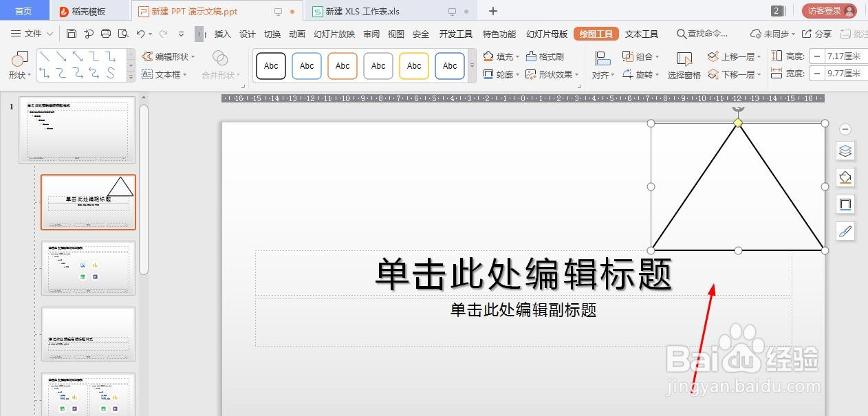The width and height of the screenshot is (868, 416).
Task: Switch to the 文本工具 (Text Tools) tab
Action: (640, 32)
